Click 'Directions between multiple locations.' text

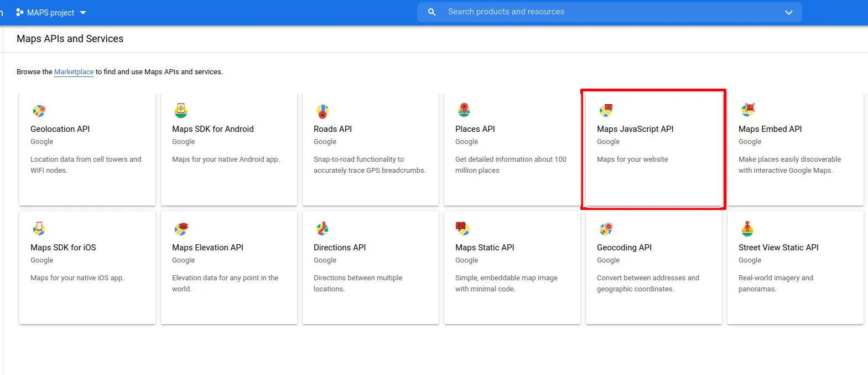[358, 284]
